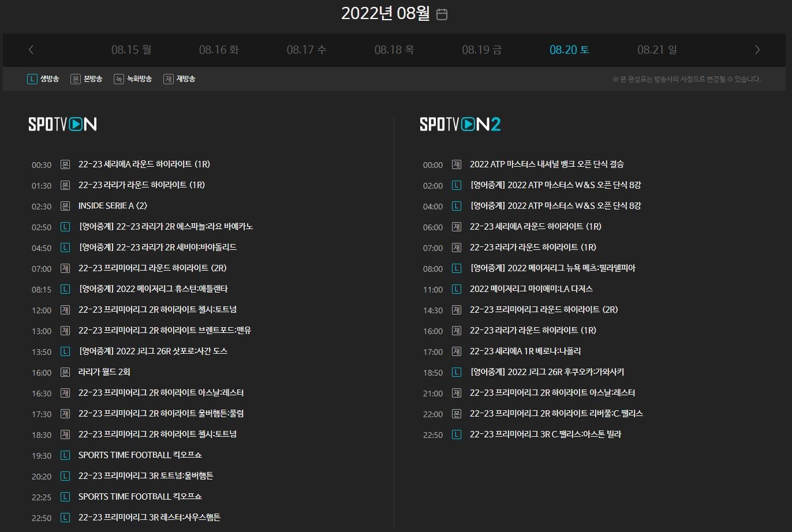
Task: Open 하이라이트 울버햄튼:풀럼 listing
Action: tap(161, 414)
